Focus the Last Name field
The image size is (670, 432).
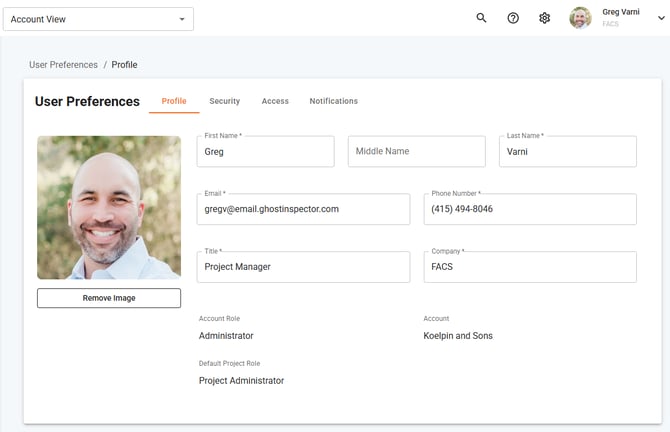point(568,152)
